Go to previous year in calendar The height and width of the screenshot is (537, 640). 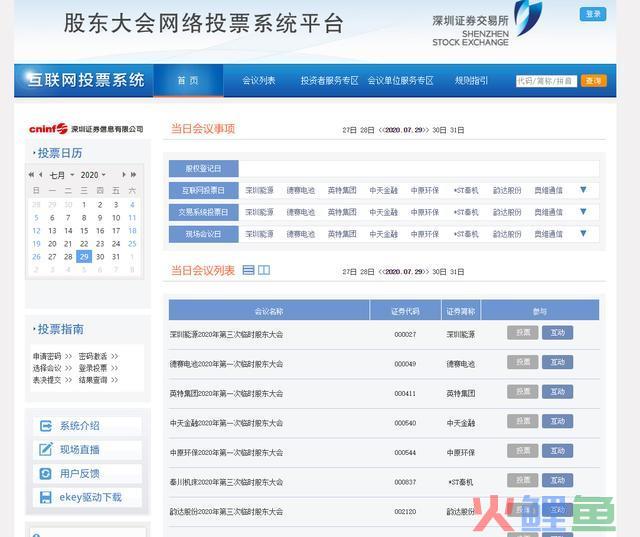(31, 175)
